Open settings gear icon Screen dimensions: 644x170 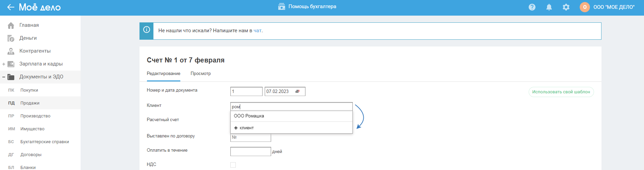click(566, 7)
